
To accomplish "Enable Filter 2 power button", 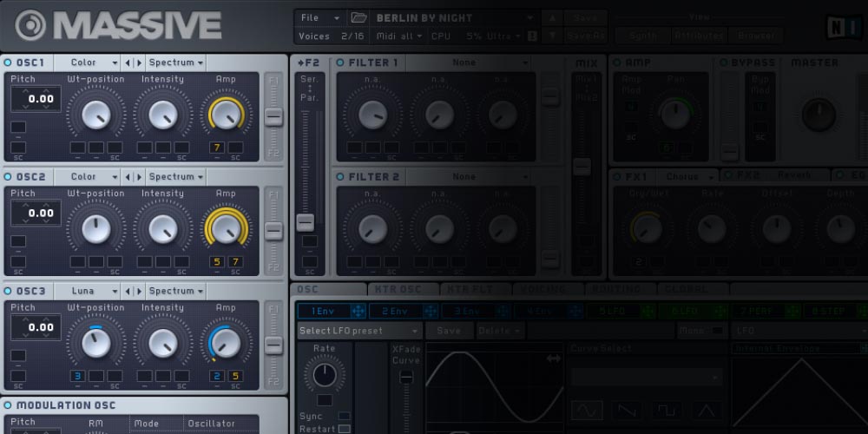I will (340, 177).
